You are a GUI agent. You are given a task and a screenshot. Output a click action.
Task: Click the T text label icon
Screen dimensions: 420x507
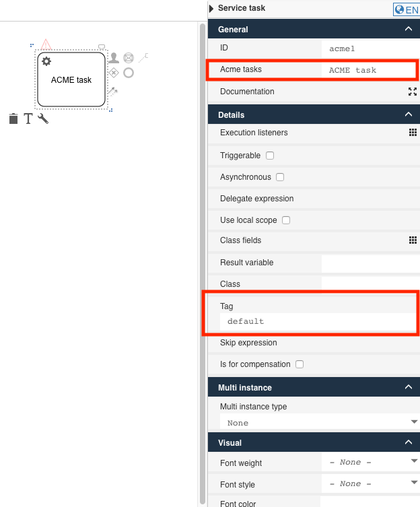(x=28, y=119)
